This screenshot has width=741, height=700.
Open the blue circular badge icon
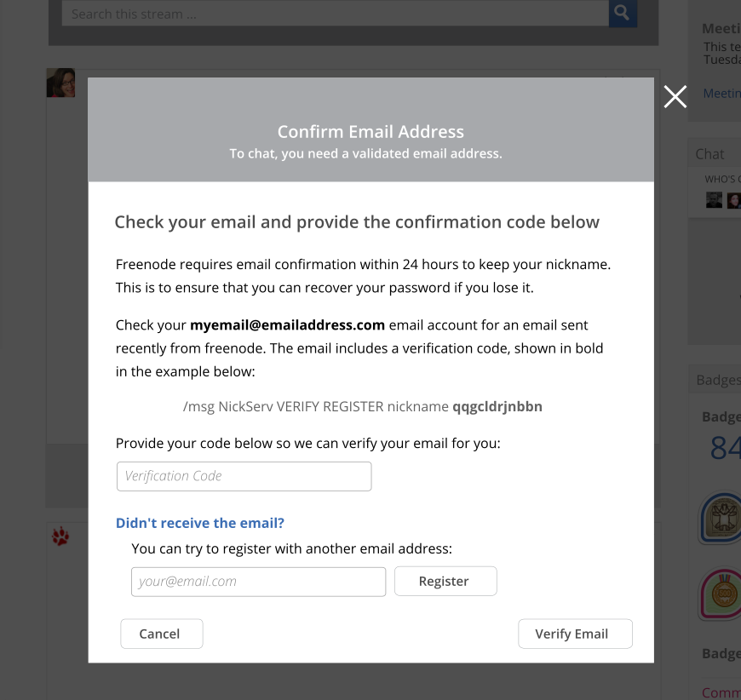[720, 518]
